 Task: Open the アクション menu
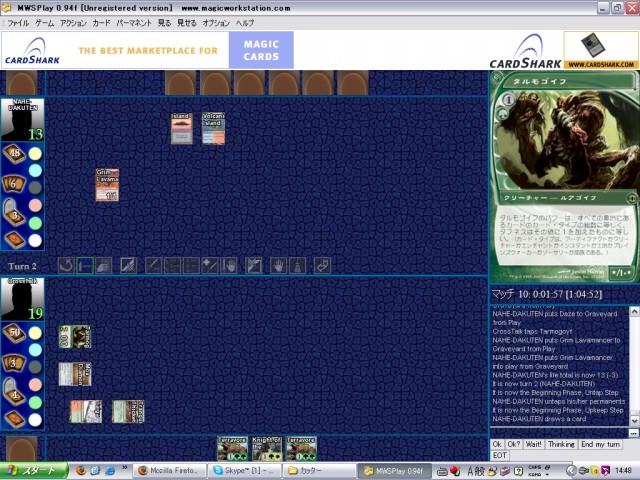73,23
